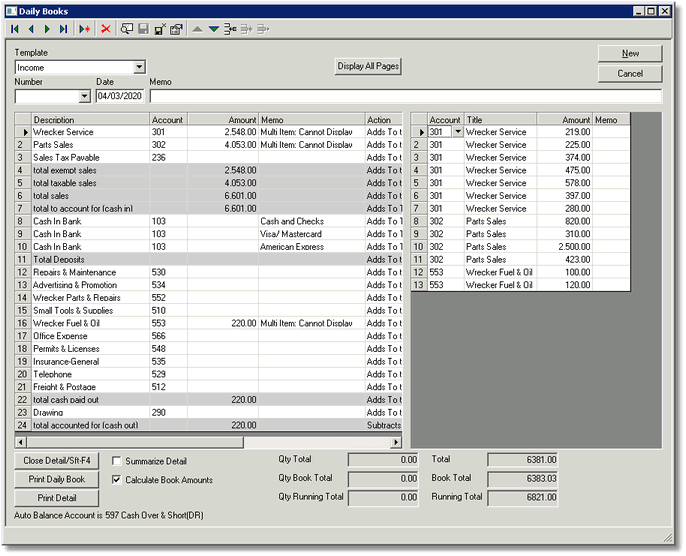Click the Cancel button
Image resolution: width=686 pixels, height=556 pixels.
[630, 73]
